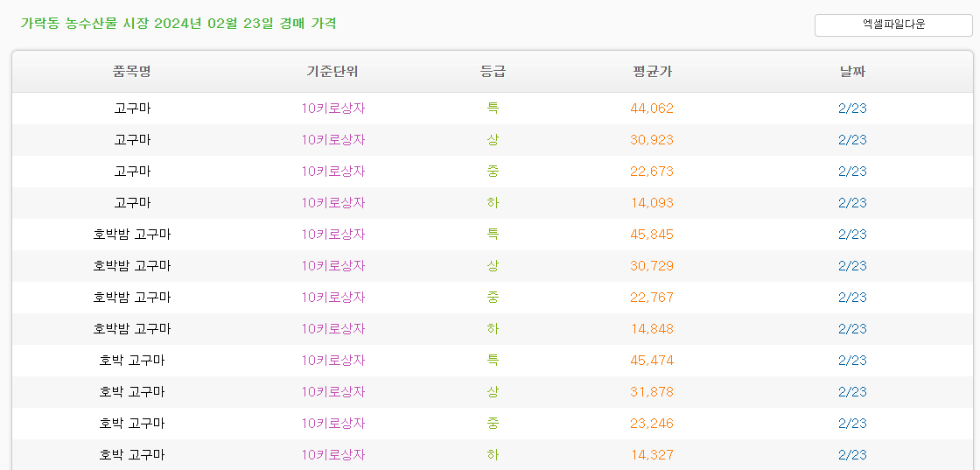Click date 2/23 in the 45,474 row
Image resolution: width=980 pixels, height=470 pixels.
852,361
